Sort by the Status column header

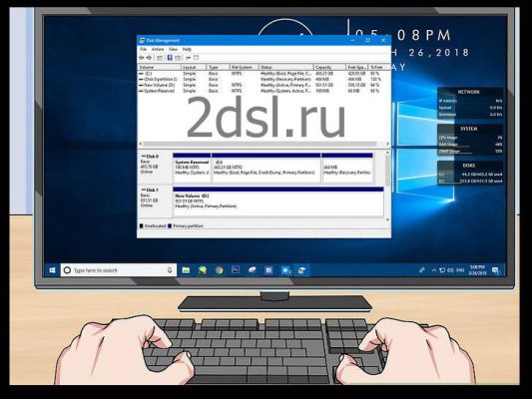point(286,67)
